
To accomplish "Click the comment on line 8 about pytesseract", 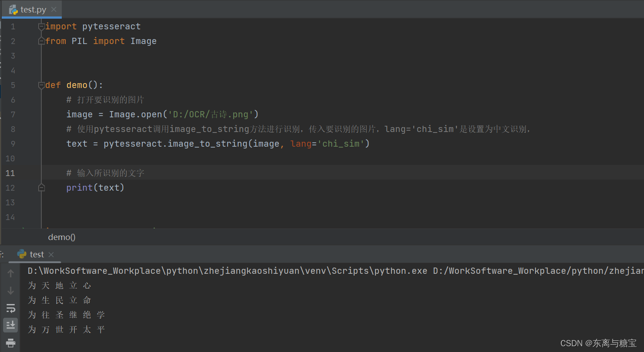I will 299,129.
